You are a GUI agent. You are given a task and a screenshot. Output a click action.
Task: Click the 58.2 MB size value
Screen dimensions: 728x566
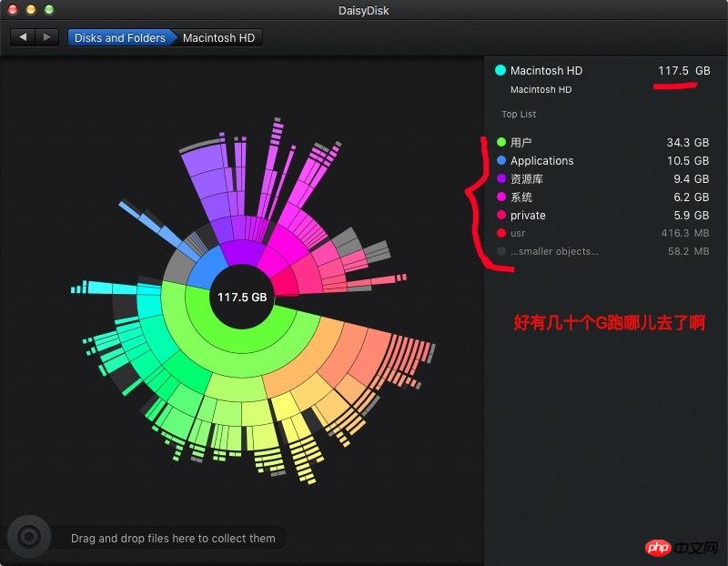pyautogui.click(x=688, y=251)
